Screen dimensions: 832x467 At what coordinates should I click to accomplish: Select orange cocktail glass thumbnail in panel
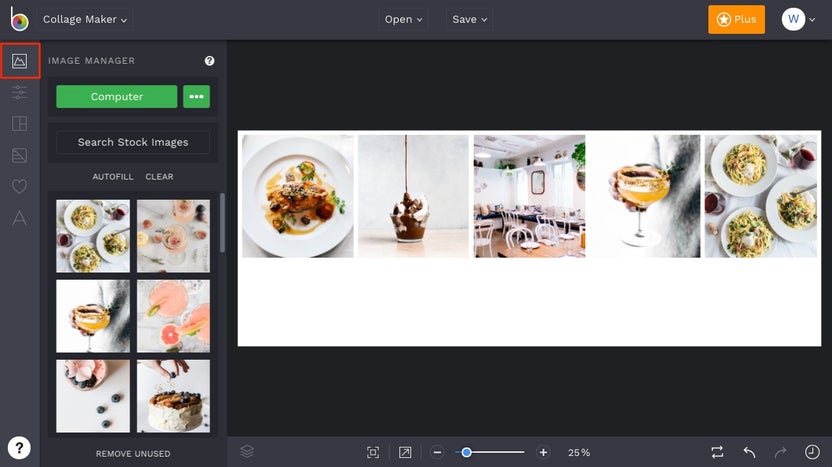pos(93,316)
